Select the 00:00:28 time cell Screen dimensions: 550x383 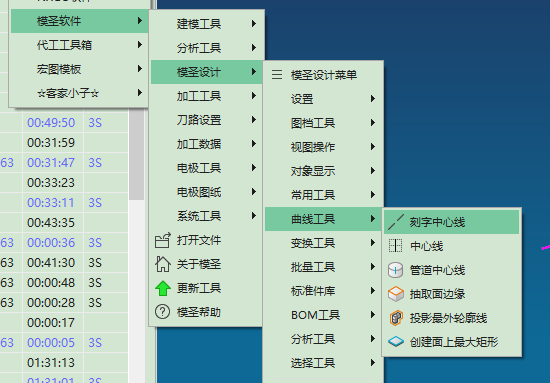click(x=53, y=302)
